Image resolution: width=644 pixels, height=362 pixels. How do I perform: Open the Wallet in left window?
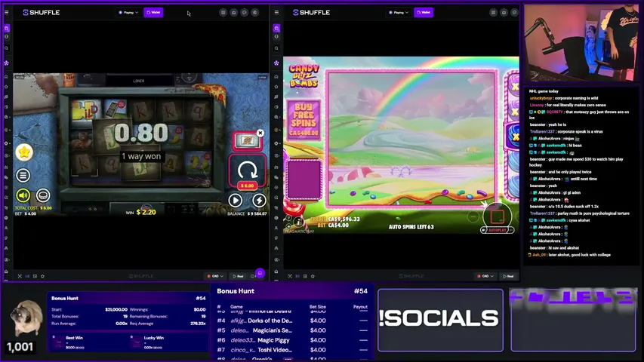pyautogui.click(x=153, y=12)
